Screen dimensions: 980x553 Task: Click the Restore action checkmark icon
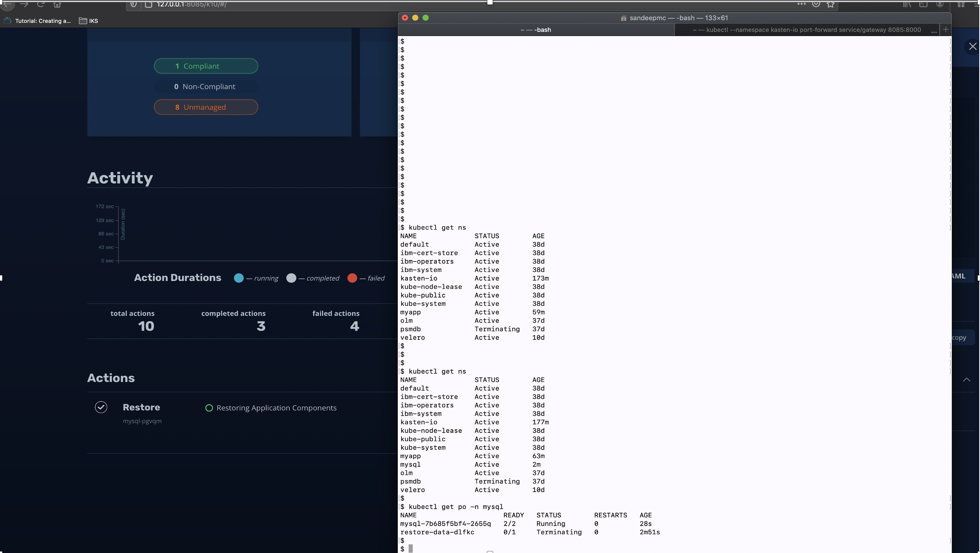coord(101,407)
